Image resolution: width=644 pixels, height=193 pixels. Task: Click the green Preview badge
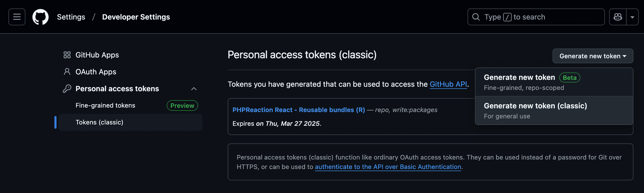click(182, 105)
